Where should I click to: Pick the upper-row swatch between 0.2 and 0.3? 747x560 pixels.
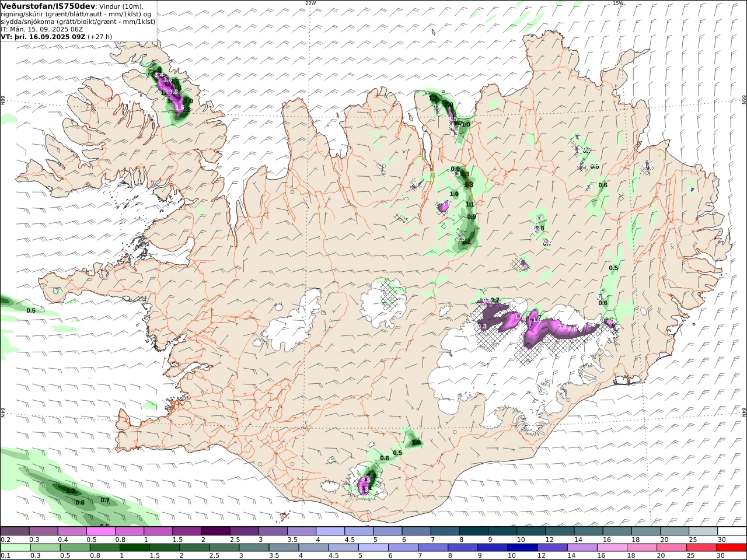[x=15, y=531]
